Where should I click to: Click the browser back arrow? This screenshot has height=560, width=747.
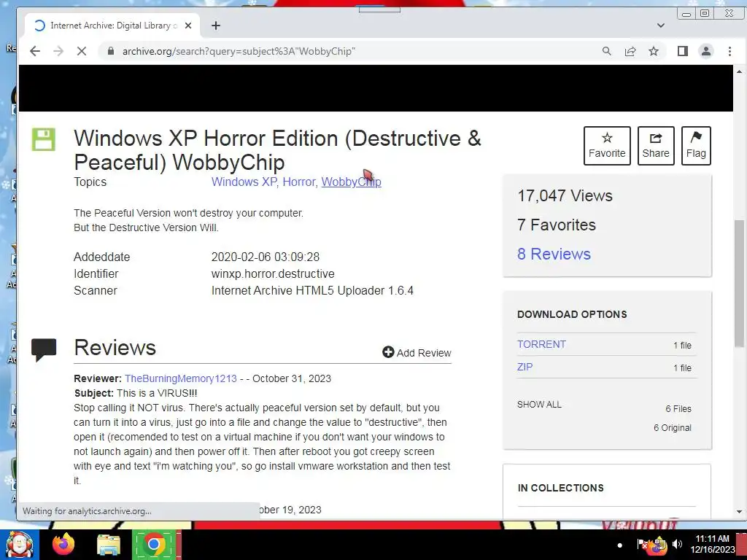(x=35, y=51)
